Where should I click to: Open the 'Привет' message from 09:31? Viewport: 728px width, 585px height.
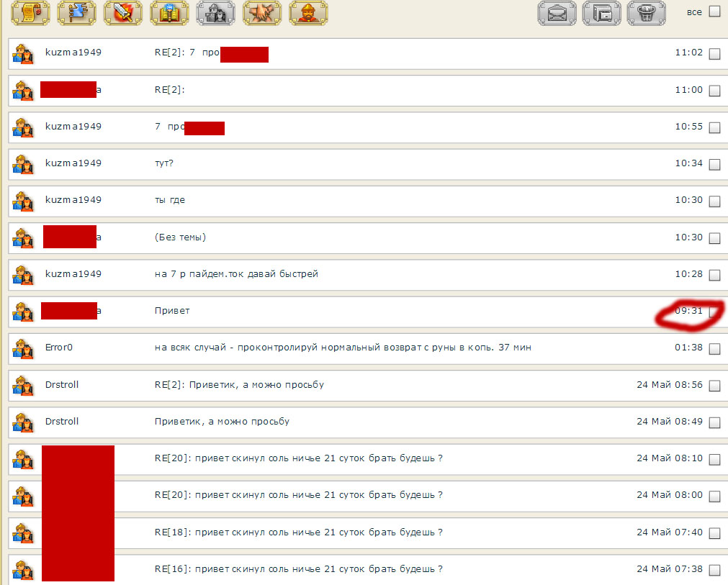pos(172,311)
